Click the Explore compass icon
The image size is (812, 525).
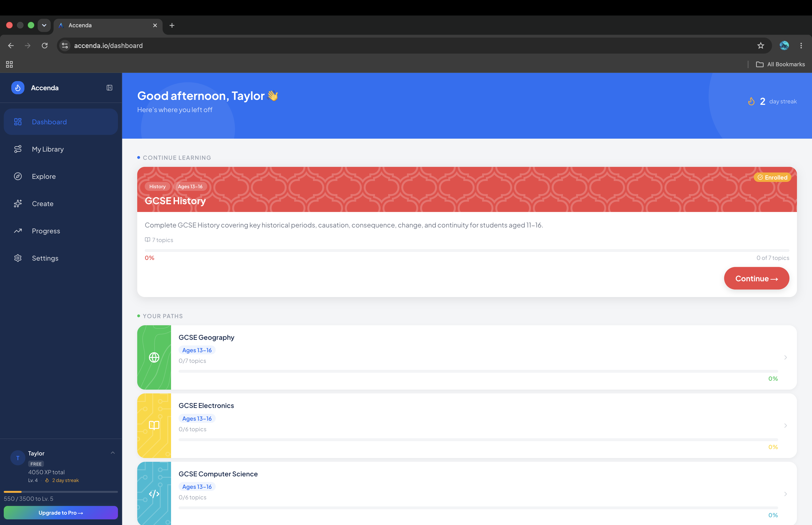[x=18, y=176]
